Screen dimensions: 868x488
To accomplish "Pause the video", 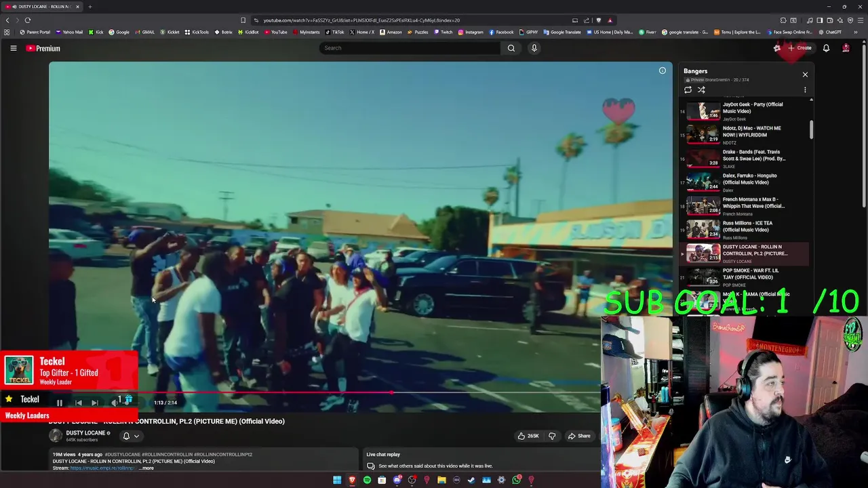I will coord(60,403).
